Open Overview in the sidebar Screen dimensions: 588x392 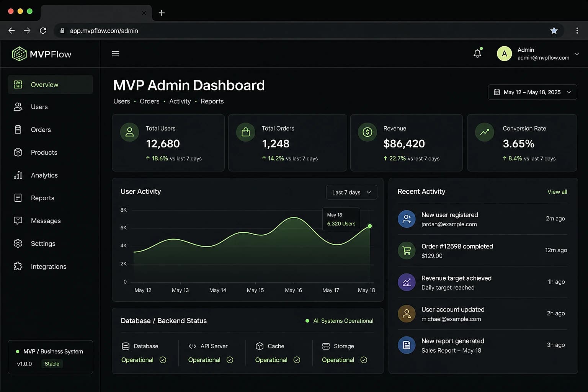[x=50, y=85]
